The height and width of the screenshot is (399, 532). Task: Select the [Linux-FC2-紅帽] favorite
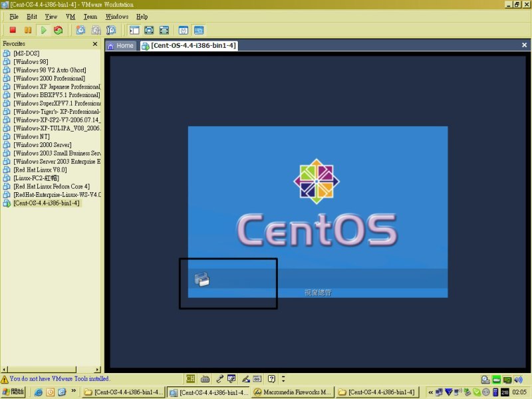point(31,178)
